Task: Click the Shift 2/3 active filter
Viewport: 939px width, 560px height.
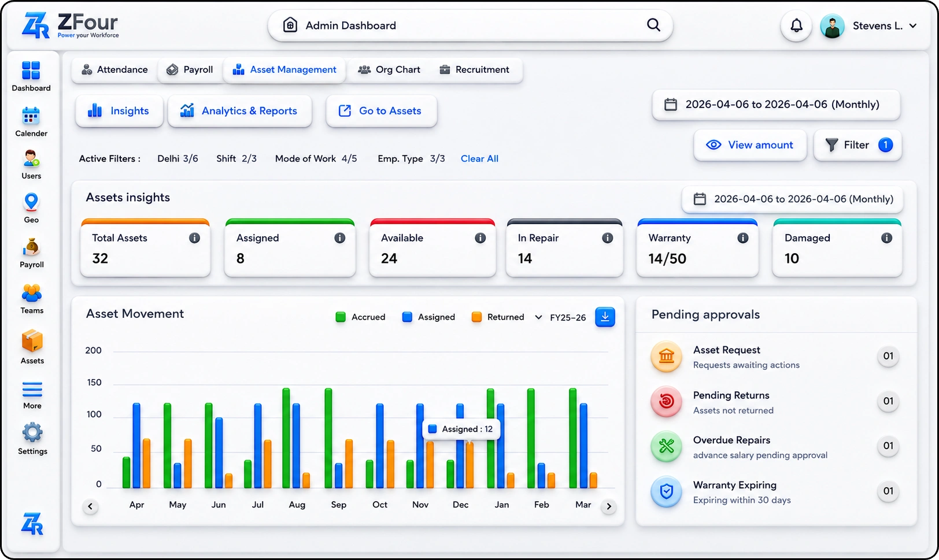Action: tap(236, 159)
